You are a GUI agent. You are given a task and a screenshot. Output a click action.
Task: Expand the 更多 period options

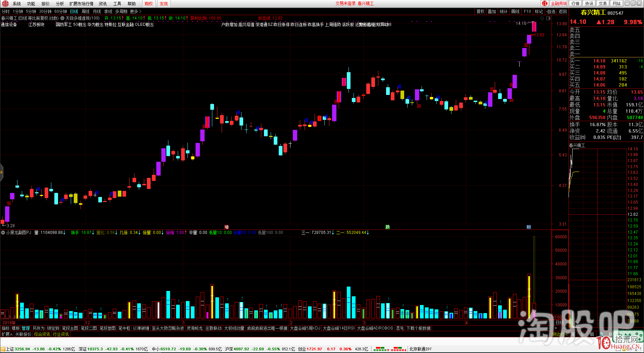136,11
